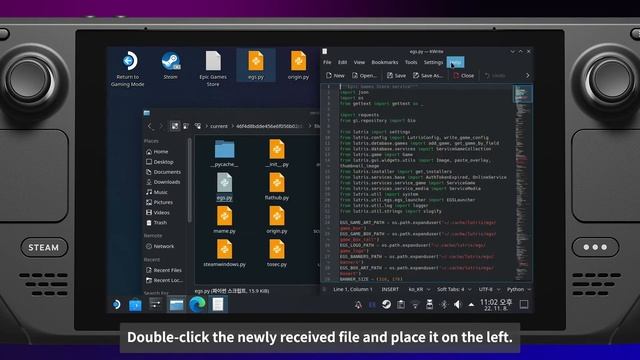640x360 pixels.
Task: Open Desktop in Dolphin Places panel
Action: click(x=160, y=162)
